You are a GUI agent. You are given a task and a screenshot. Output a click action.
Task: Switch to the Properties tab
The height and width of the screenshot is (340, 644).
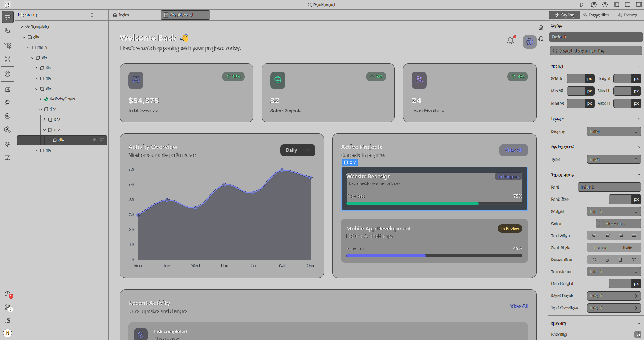(x=596, y=15)
